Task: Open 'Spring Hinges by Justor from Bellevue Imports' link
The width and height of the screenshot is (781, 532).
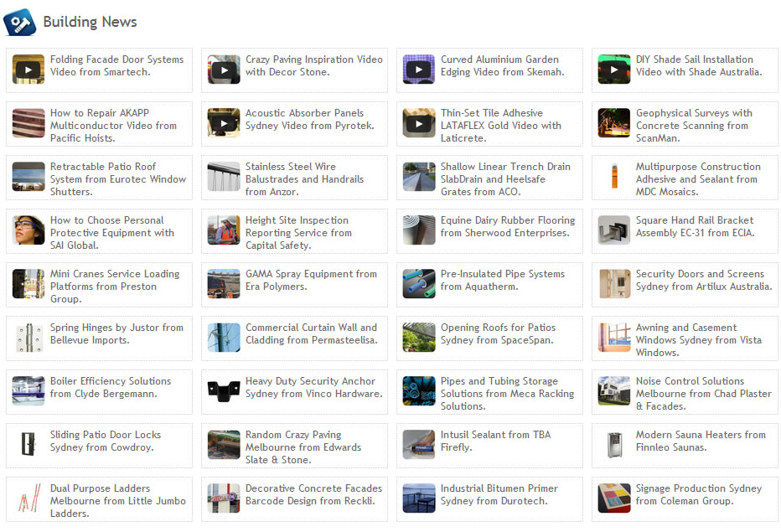Action: (x=117, y=333)
